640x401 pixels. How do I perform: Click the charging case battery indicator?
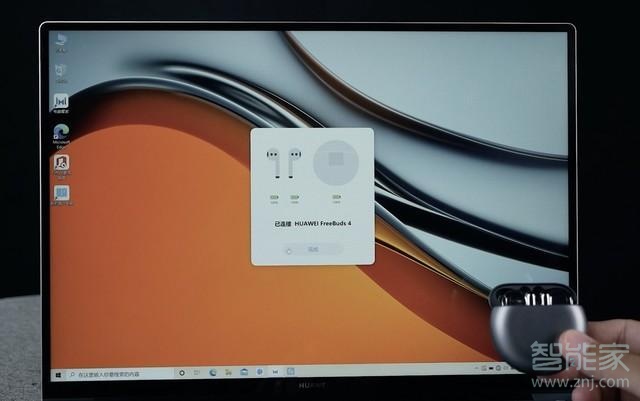pyautogui.click(x=336, y=199)
